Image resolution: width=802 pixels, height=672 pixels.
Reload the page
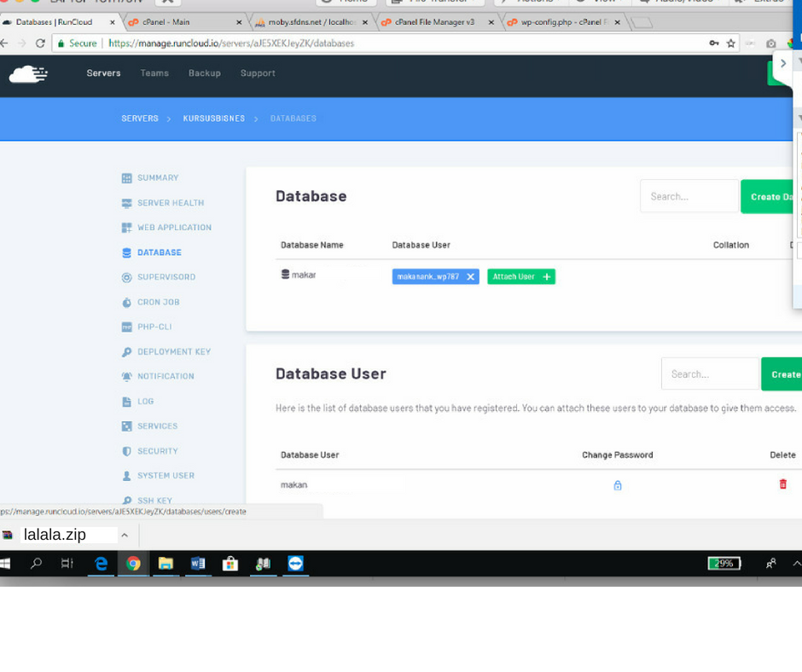40,43
